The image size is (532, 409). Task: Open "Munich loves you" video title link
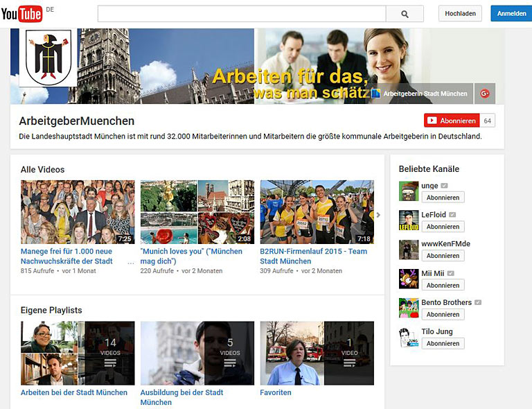pyautogui.click(x=192, y=252)
